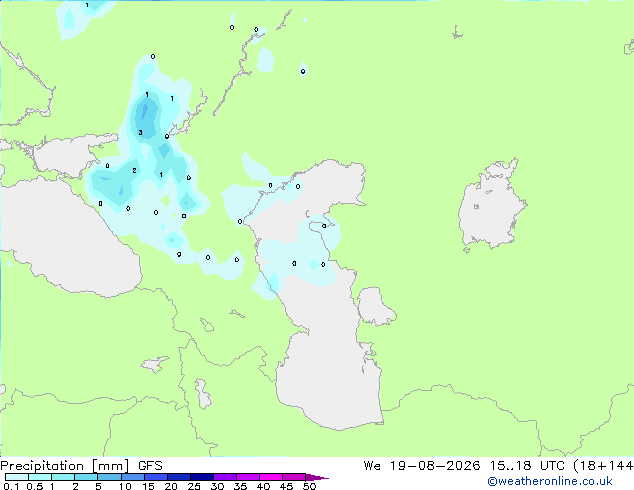Pick the legend swatch between 45 and 50

(x=294, y=477)
